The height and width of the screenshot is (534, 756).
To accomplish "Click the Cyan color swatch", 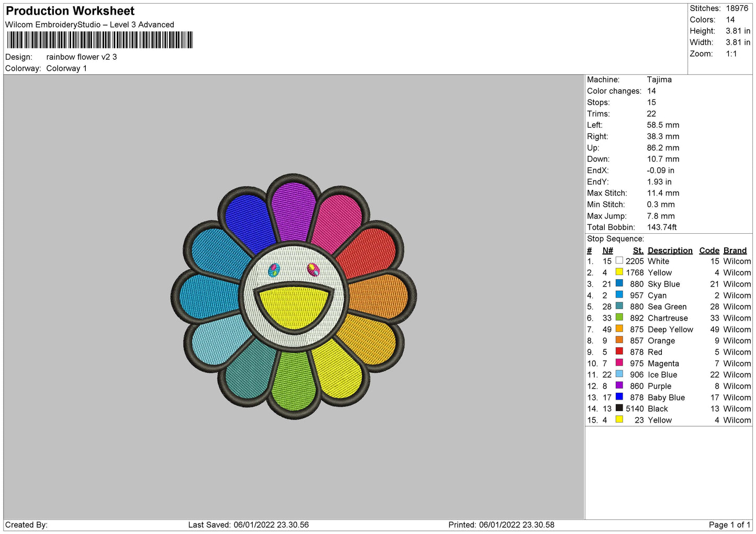I will coord(619,294).
